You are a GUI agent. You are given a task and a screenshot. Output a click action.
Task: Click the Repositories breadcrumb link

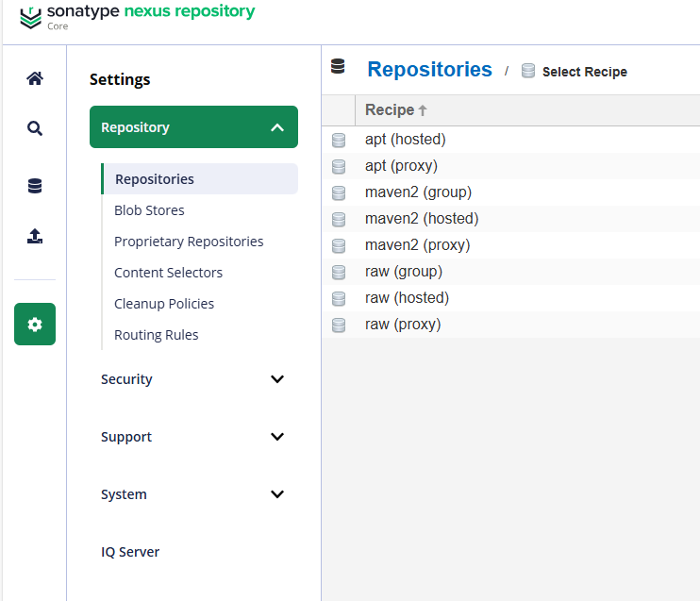(x=429, y=70)
